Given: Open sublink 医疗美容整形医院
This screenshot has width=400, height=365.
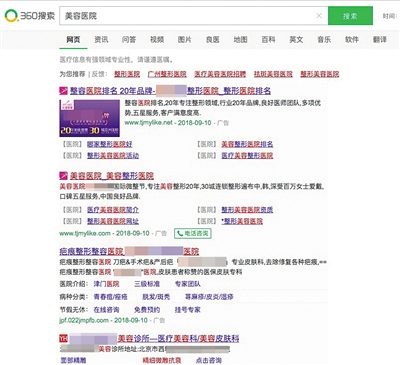Looking at the screenshot, I should (247, 156).
